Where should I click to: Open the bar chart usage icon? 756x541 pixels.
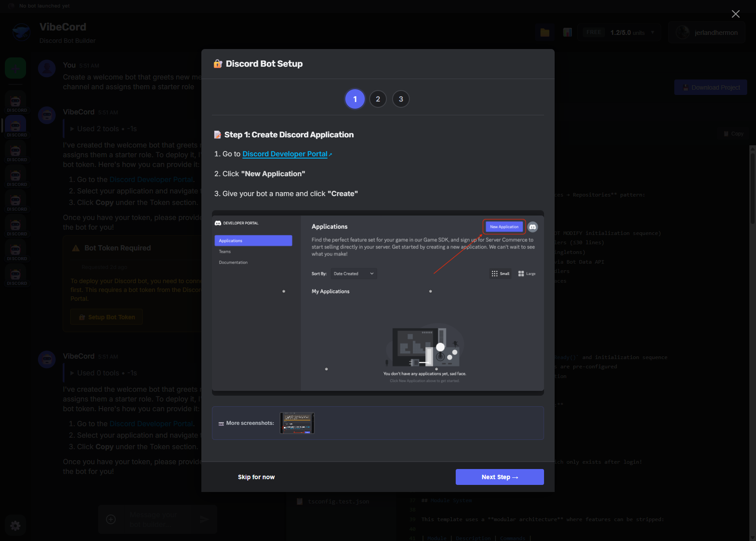[x=567, y=33]
